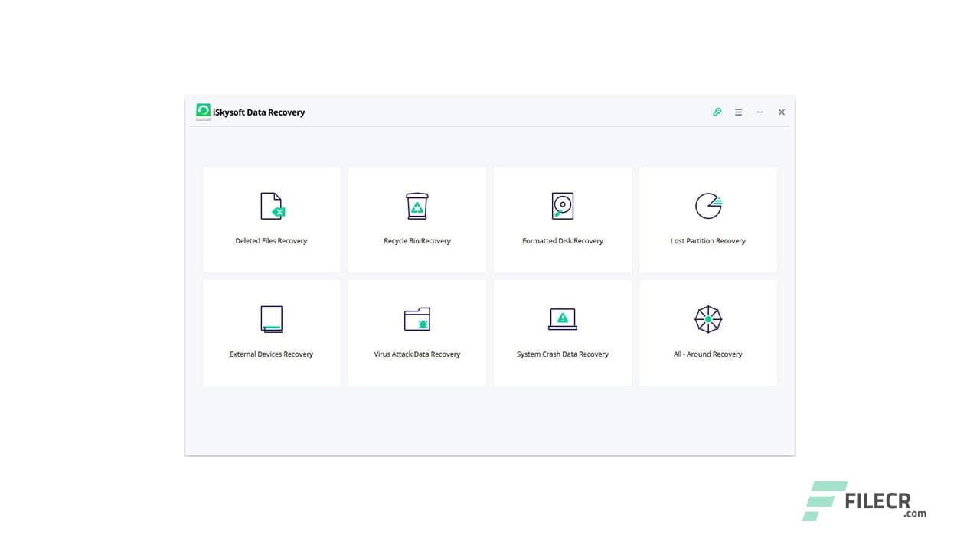The image size is (980, 551).
Task: Click the External Devices Recovery drive icon
Action: tap(271, 319)
